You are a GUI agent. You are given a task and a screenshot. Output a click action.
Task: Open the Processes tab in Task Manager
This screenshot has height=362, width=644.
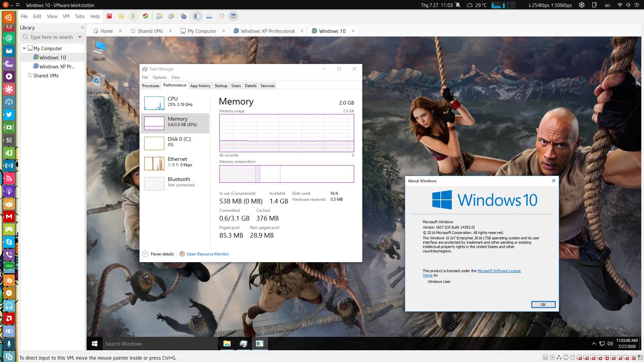[x=151, y=86]
